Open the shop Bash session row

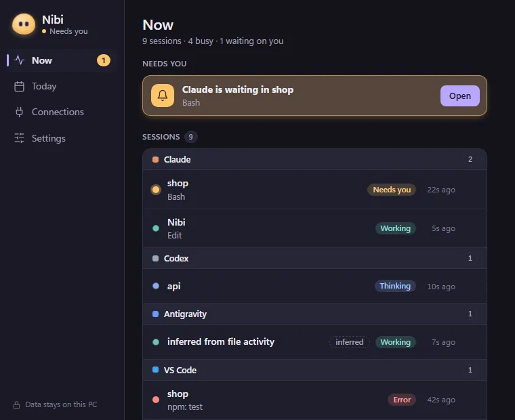(x=314, y=190)
